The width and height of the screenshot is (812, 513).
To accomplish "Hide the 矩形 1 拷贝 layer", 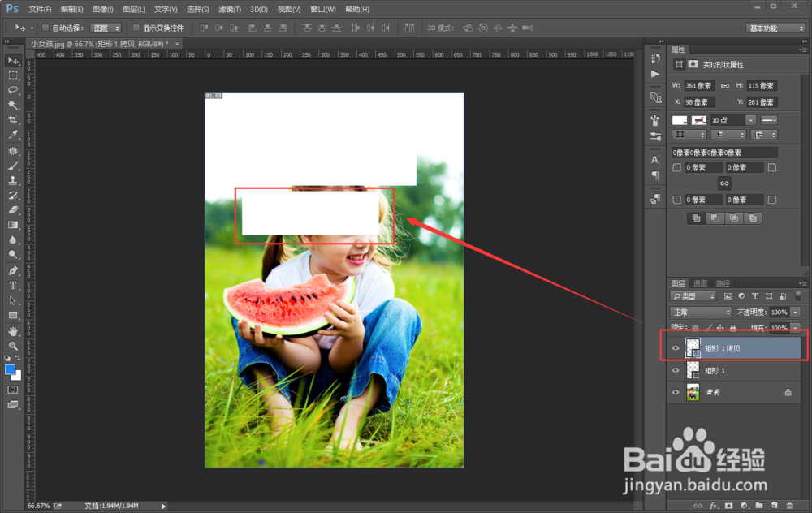I will (x=676, y=348).
